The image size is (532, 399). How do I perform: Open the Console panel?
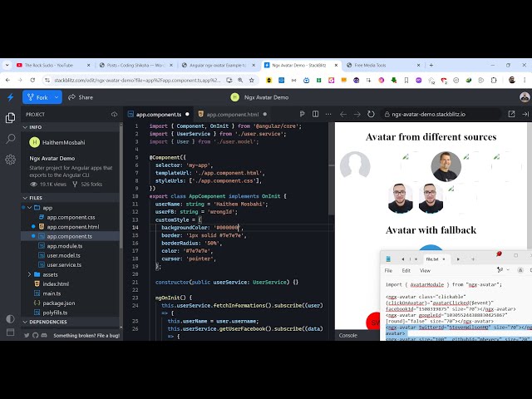coord(347,335)
